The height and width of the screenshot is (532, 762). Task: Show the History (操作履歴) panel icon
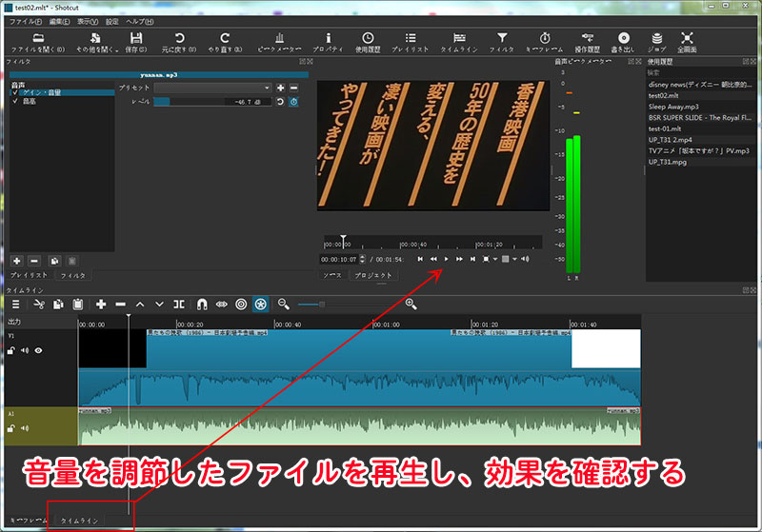(x=588, y=38)
